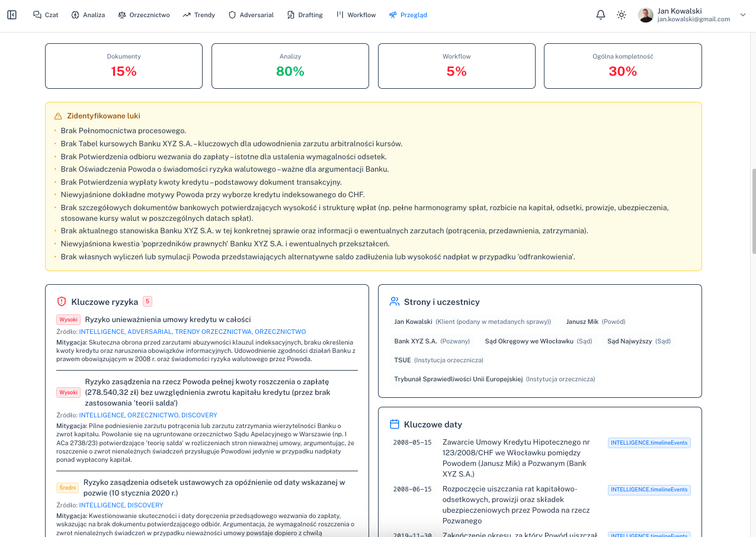Click shield icon beside Kluczowe ryzyka
Image resolution: width=756 pixels, height=537 pixels.
62,301
